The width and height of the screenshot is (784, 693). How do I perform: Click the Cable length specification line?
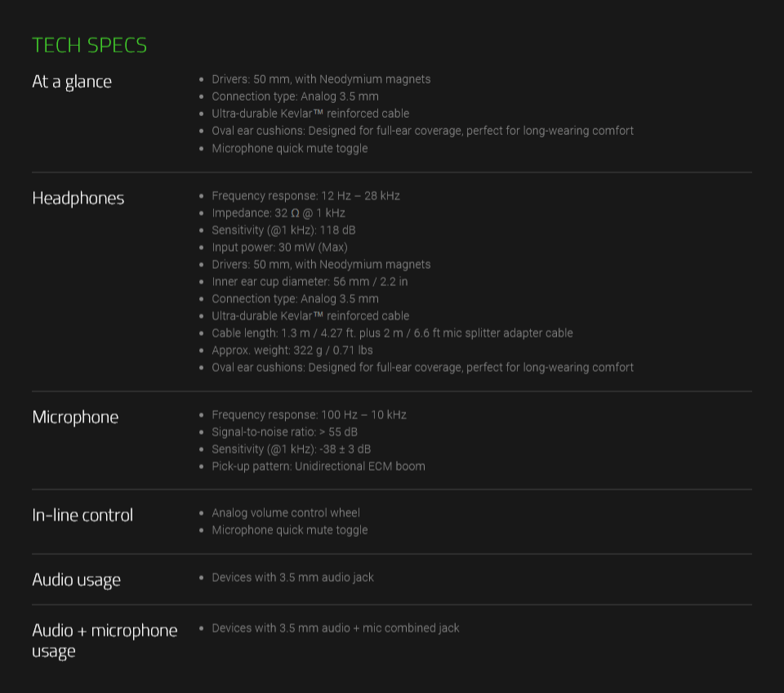click(x=392, y=333)
